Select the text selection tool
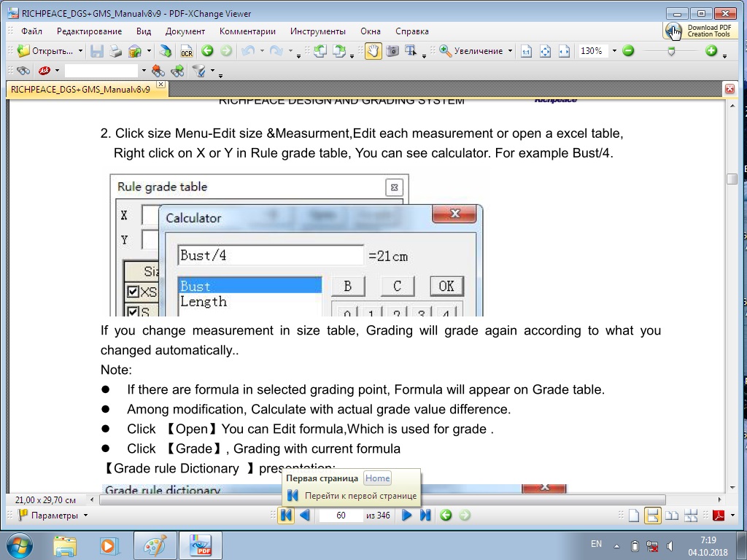This screenshot has width=747, height=560. click(411, 51)
